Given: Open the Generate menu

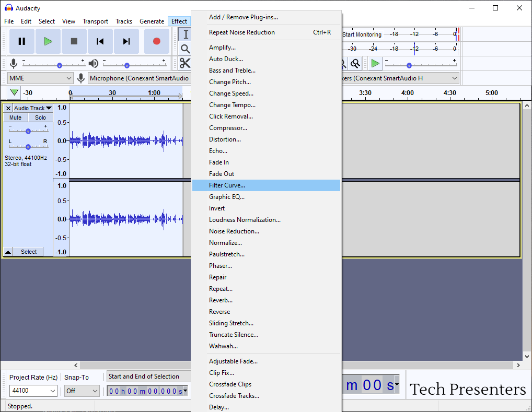Looking at the screenshot, I should [x=152, y=21].
